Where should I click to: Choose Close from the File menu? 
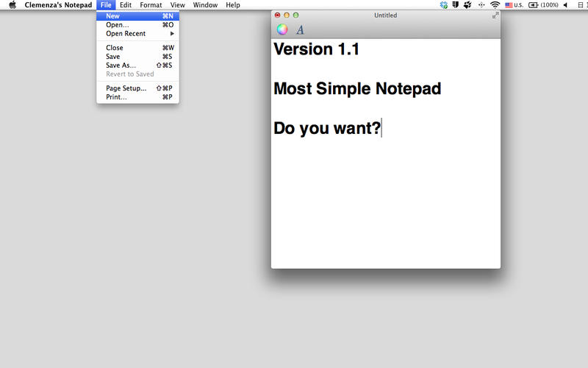coord(137,48)
